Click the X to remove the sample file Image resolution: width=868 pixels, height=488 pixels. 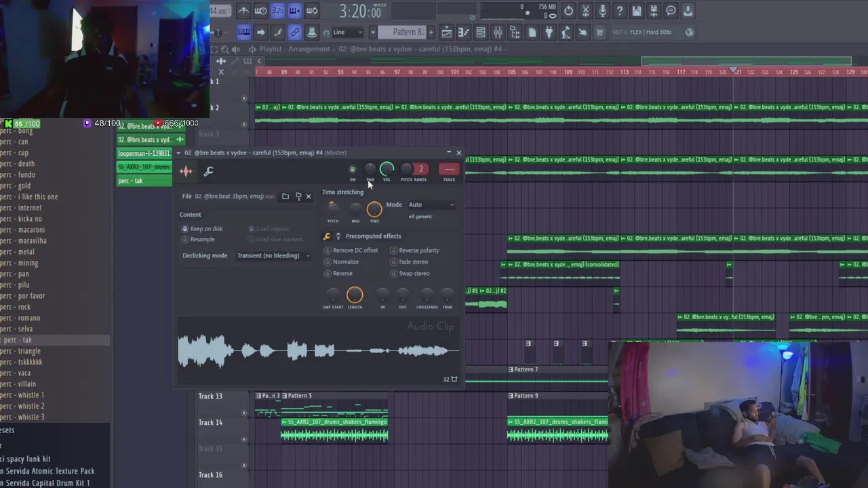coord(308,196)
